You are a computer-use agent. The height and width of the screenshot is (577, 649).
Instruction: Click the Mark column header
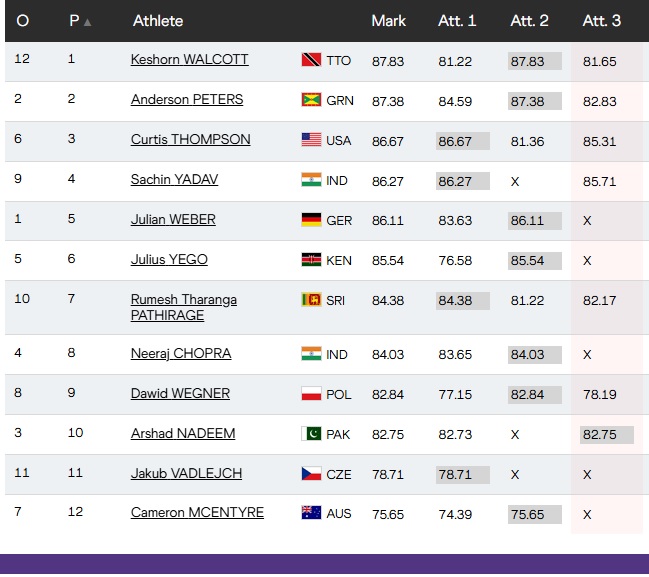[388, 21]
